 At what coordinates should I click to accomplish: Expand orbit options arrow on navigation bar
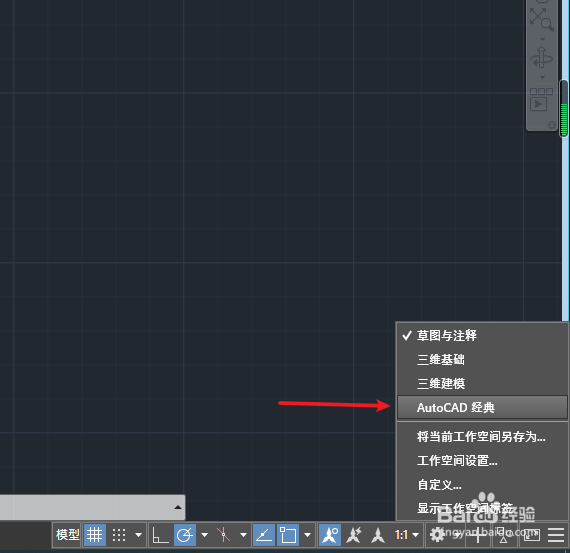(542, 77)
